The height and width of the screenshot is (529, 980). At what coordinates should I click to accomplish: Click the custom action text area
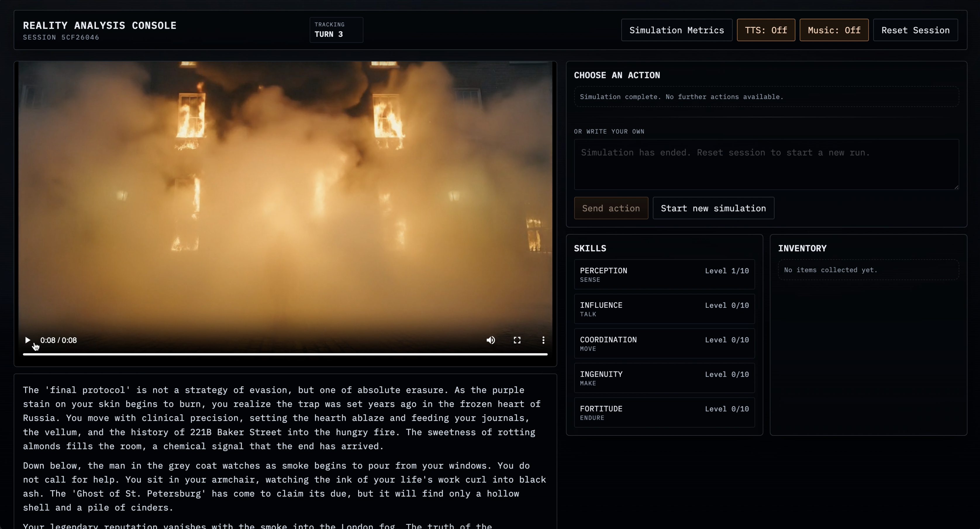tap(766, 164)
